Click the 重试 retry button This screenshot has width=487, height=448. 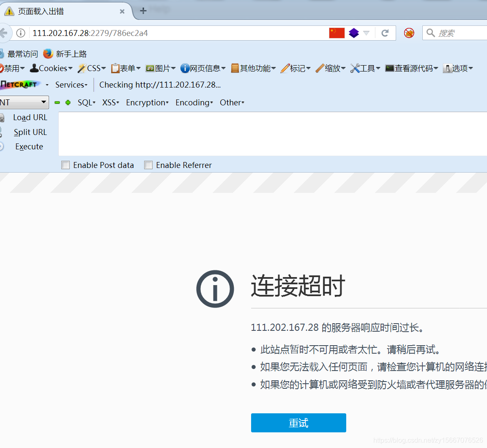click(x=298, y=423)
